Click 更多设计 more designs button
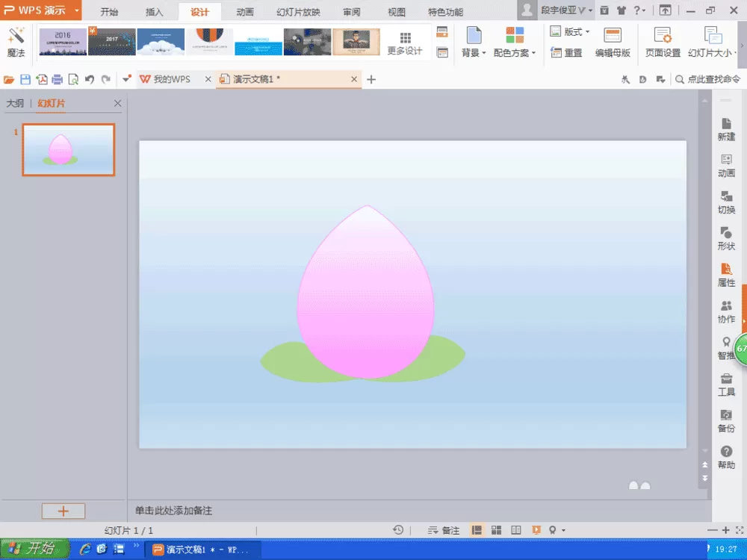Image resolution: width=747 pixels, height=560 pixels. pyautogui.click(x=404, y=43)
